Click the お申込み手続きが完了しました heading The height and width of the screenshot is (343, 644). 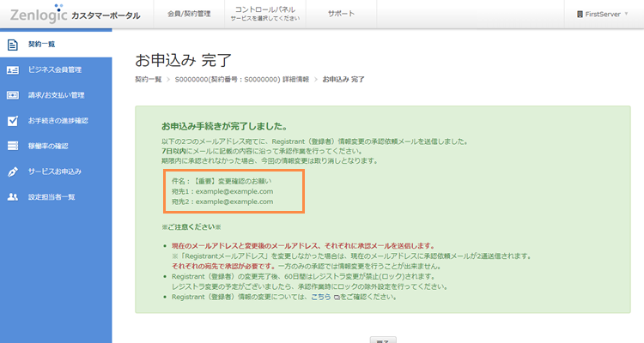[225, 126]
